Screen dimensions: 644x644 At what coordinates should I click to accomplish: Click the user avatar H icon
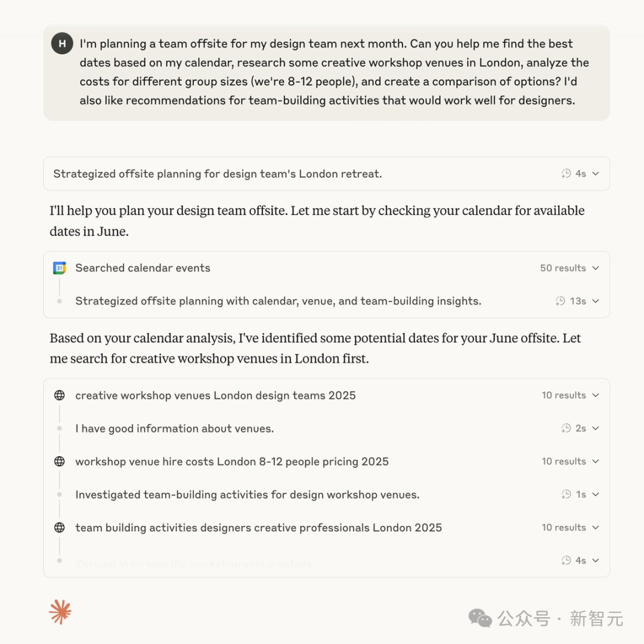pyautogui.click(x=62, y=44)
